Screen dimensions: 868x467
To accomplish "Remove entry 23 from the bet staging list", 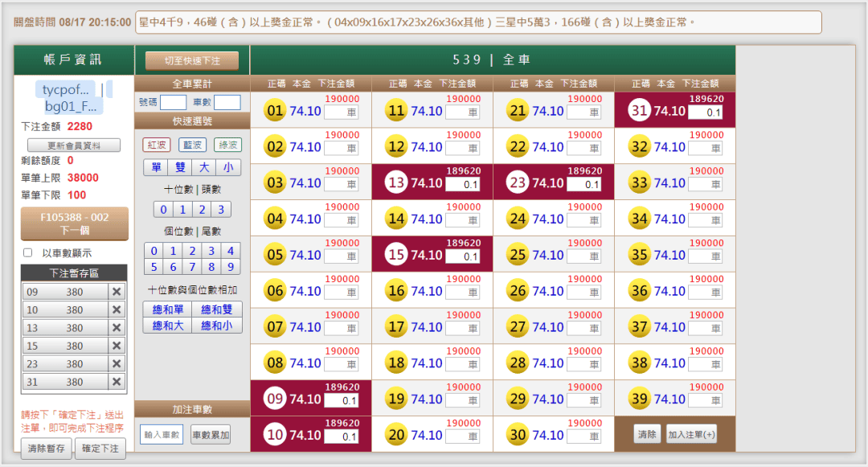I will [117, 363].
